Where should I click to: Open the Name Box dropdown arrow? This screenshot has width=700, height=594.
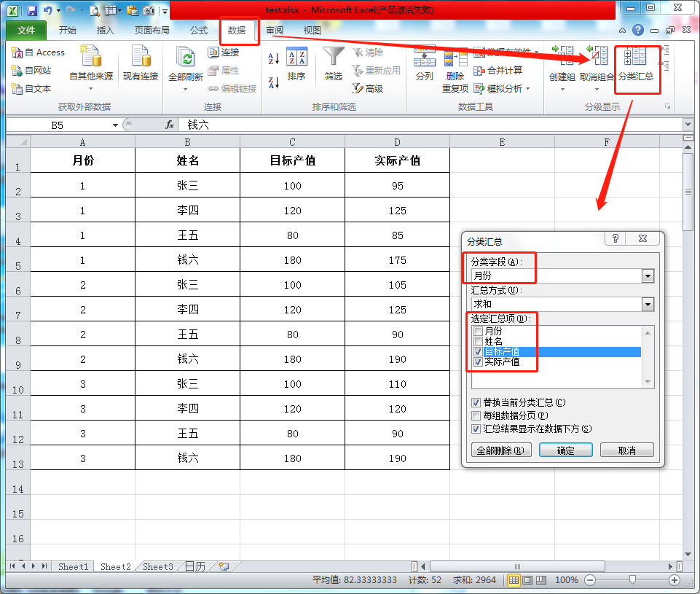click(x=115, y=125)
